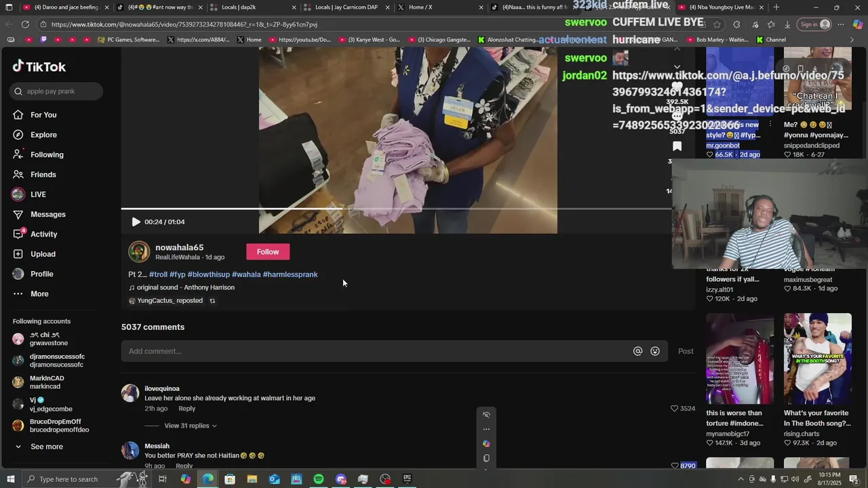Click the browser Sign in button
The width and height of the screenshot is (868, 488).
[814, 24]
